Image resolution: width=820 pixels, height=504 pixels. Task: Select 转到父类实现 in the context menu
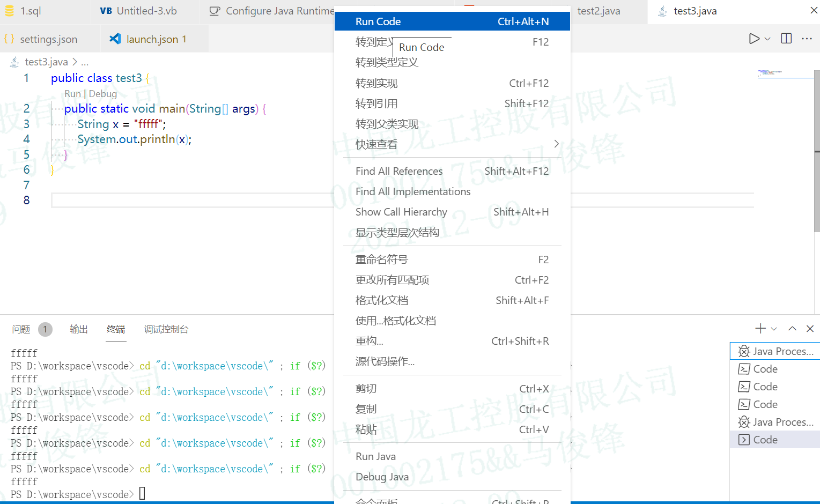[x=452, y=124]
